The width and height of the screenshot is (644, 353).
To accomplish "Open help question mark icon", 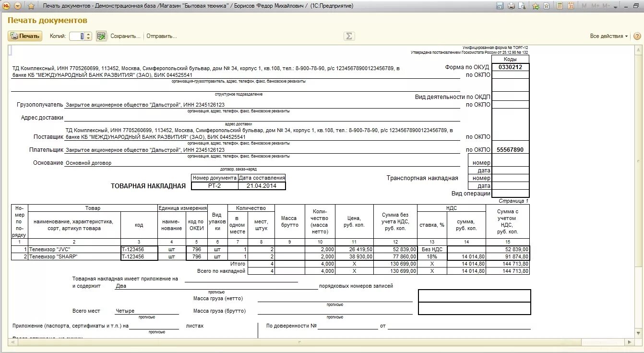I will click(637, 36).
